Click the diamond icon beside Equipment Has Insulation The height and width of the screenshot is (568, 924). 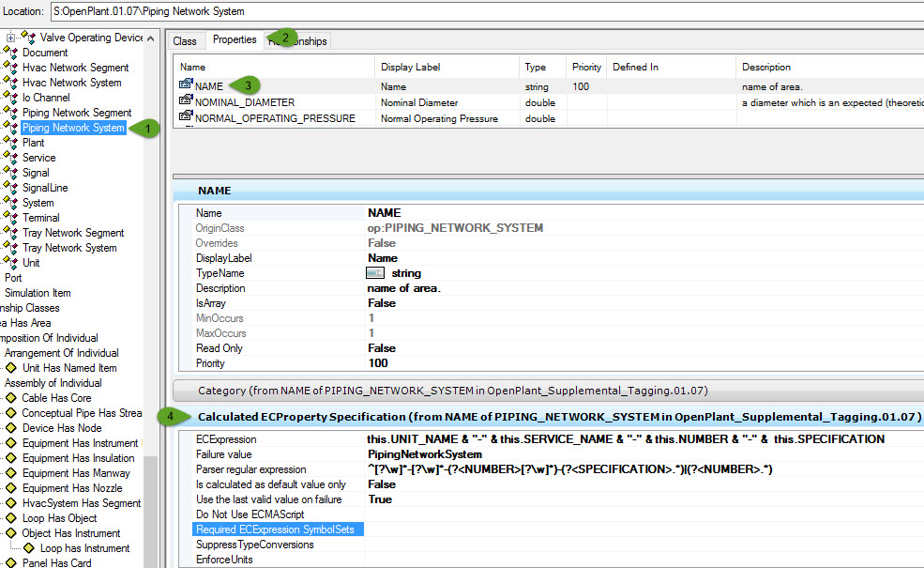tap(10, 458)
